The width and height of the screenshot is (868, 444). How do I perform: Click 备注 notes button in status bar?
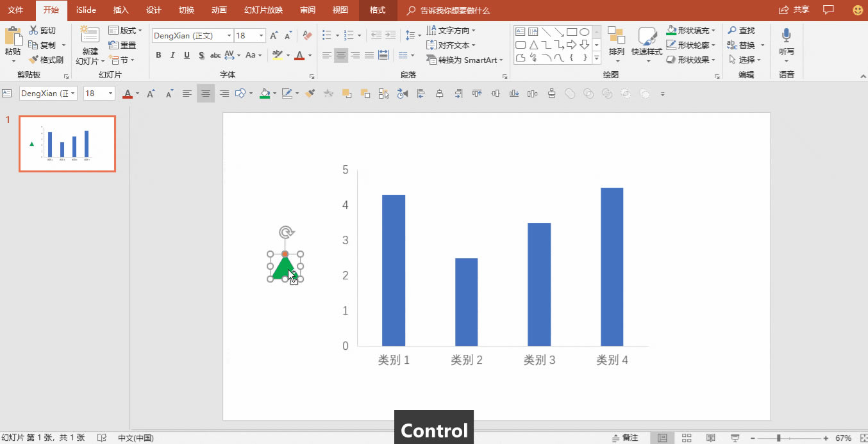626,438
